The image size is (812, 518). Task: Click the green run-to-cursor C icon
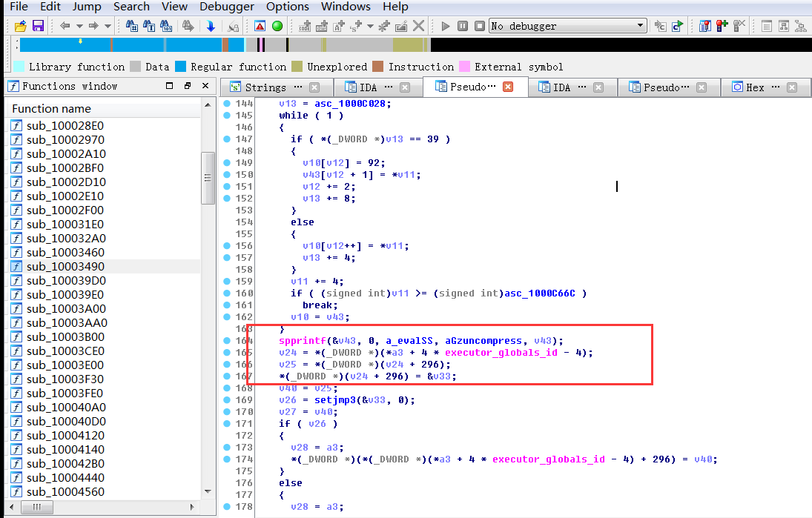pyautogui.click(x=677, y=26)
